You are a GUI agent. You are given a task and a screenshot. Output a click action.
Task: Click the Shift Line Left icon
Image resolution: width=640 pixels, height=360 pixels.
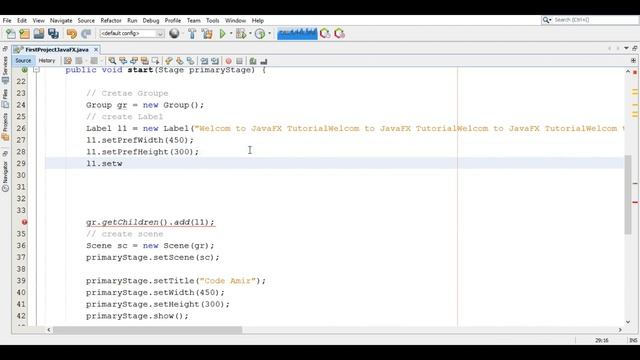(204, 61)
